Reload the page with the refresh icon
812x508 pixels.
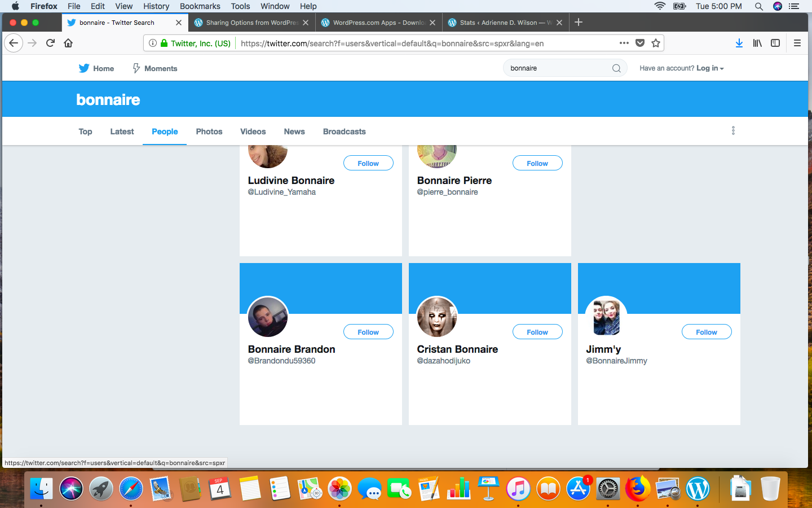[50, 43]
